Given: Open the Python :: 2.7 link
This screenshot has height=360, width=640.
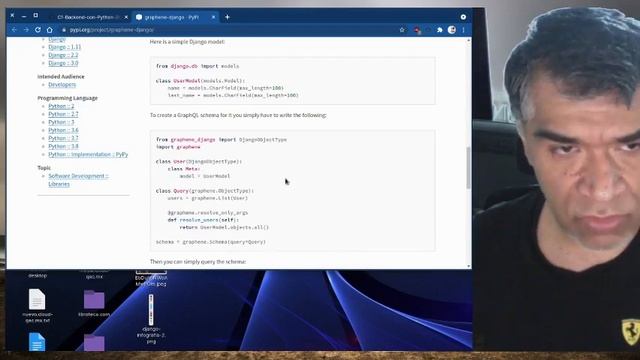Looking at the screenshot, I should tap(63, 114).
